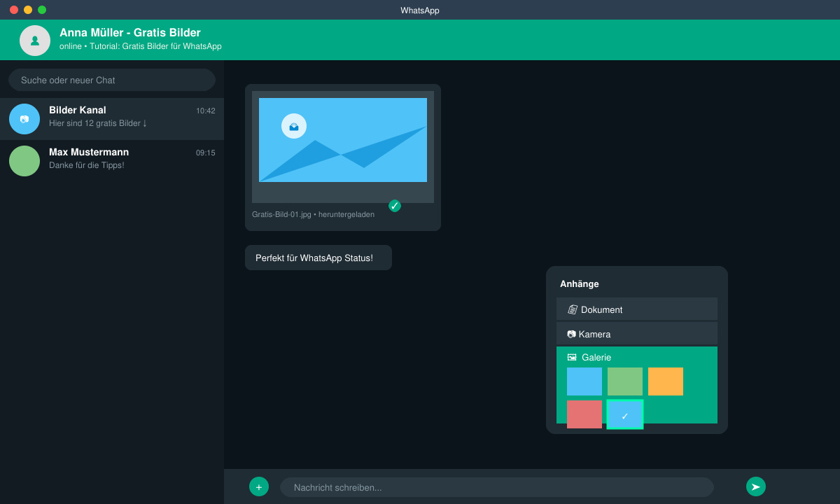The height and width of the screenshot is (504, 840).
Task: Close the WhatsApp window with the red button
Action: (14, 10)
